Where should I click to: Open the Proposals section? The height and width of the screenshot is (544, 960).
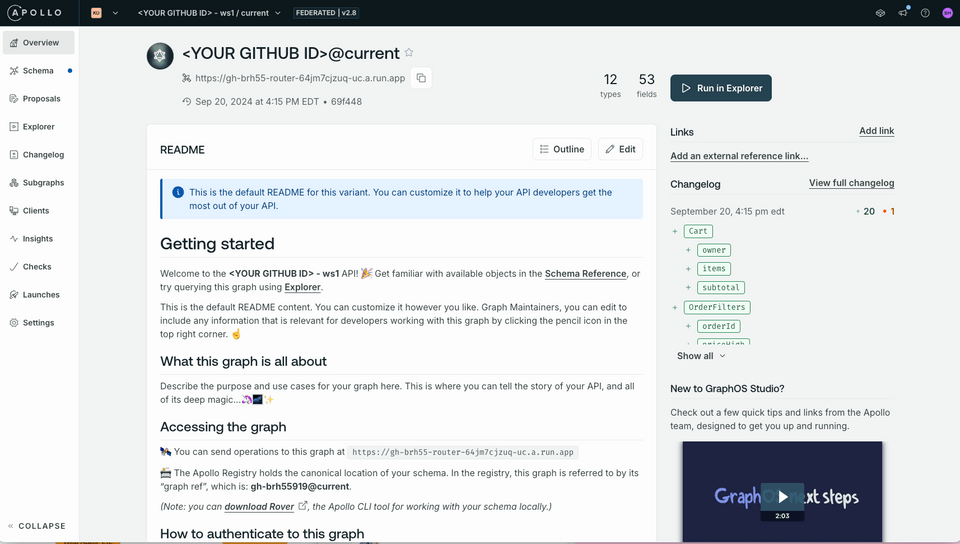pos(39,99)
